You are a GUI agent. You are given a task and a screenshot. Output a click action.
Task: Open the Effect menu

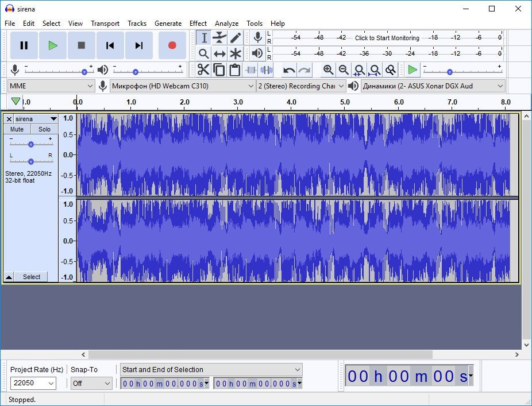198,24
